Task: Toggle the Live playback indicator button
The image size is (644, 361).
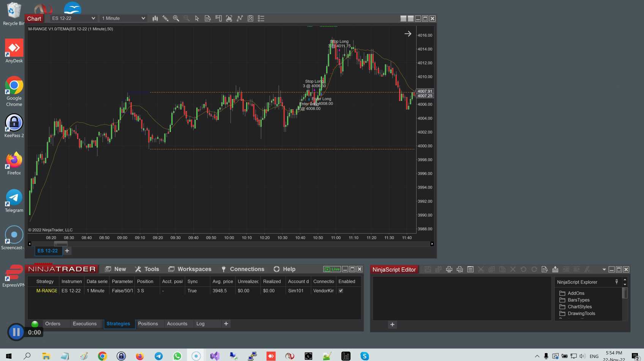Action: pos(332,269)
